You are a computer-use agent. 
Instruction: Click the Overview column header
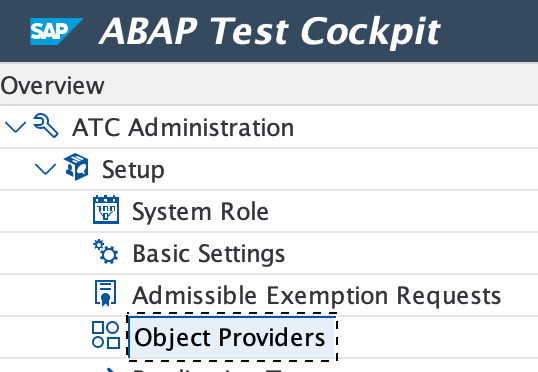52,85
